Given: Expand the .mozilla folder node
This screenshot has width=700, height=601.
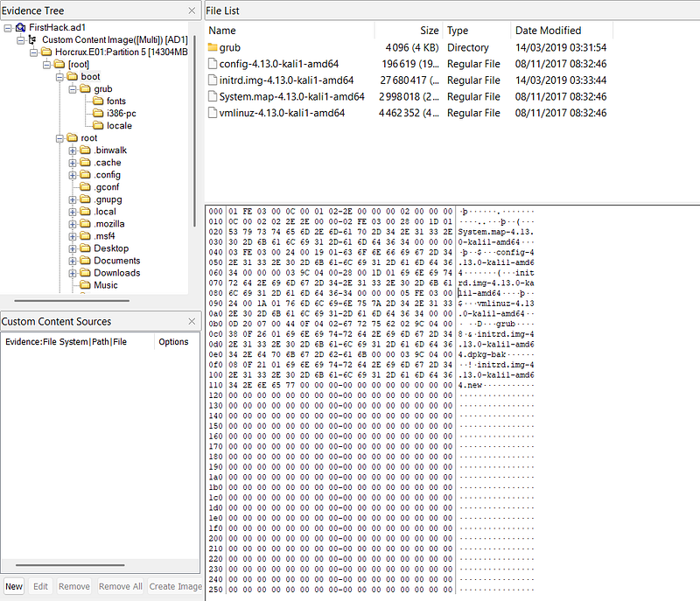Looking at the screenshot, I should (73, 224).
